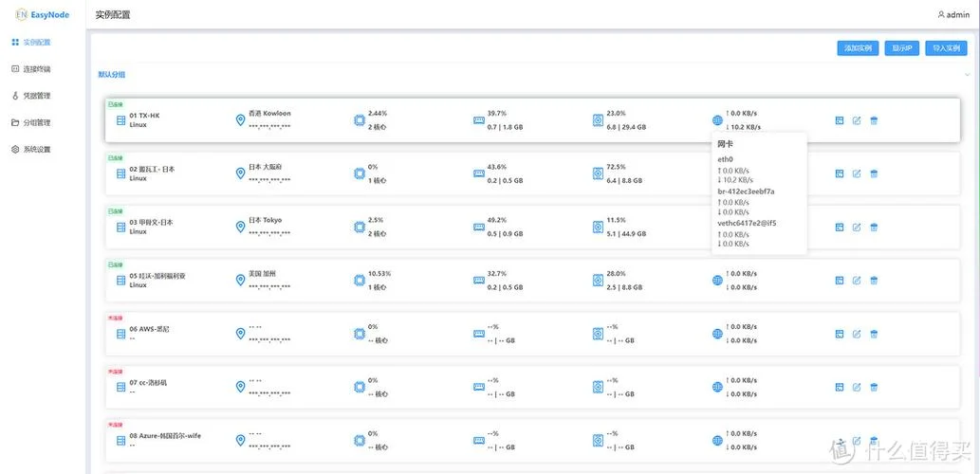The width and height of the screenshot is (980, 474).
Task: Delete the 06 AWS instance
Action: click(x=874, y=334)
